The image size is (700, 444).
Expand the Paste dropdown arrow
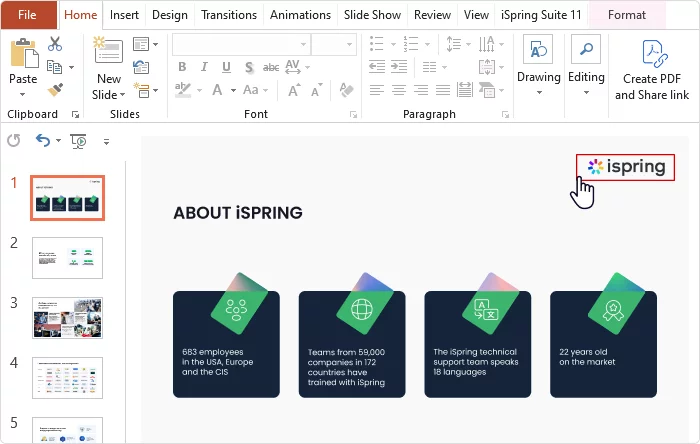pos(23,95)
